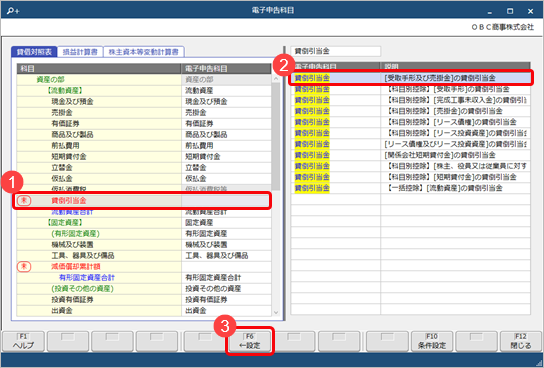Select 売掛金 in the 科目 column
Image resolution: width=544 pixels, height=368 pixels.
(62, 113)
